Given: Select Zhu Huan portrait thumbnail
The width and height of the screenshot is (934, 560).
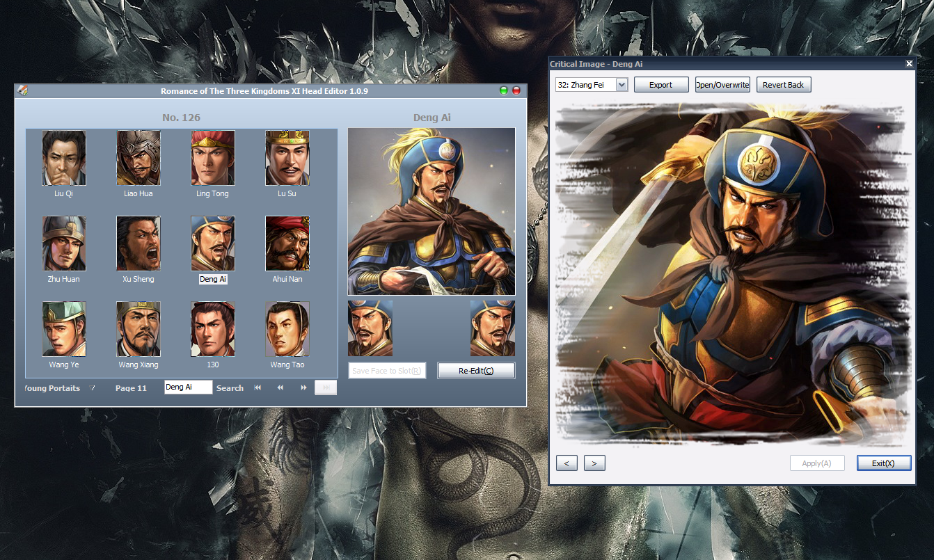Looking at the screenshot, I should (63, 243).
